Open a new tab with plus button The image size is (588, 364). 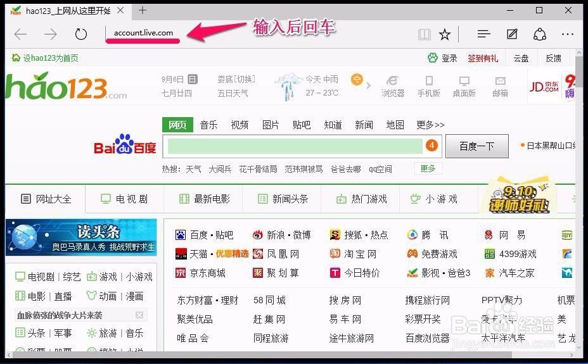pyautogui.click(x=142, y=10)
